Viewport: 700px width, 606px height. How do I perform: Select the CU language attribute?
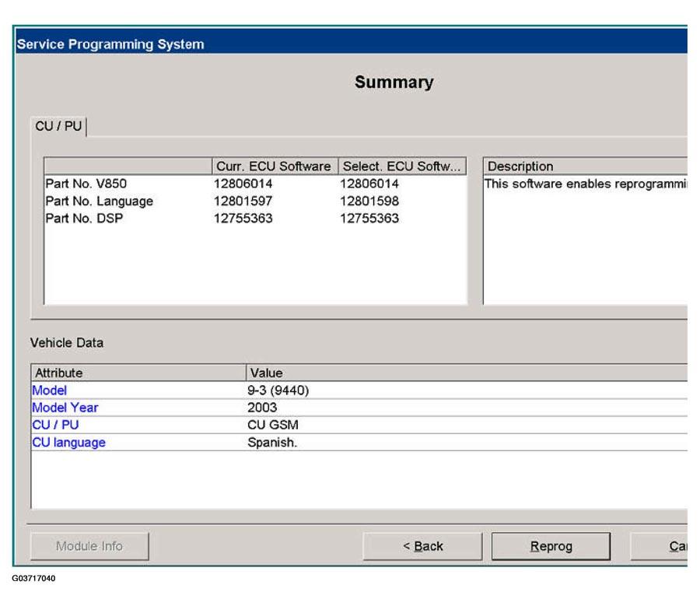click(68, 443)
